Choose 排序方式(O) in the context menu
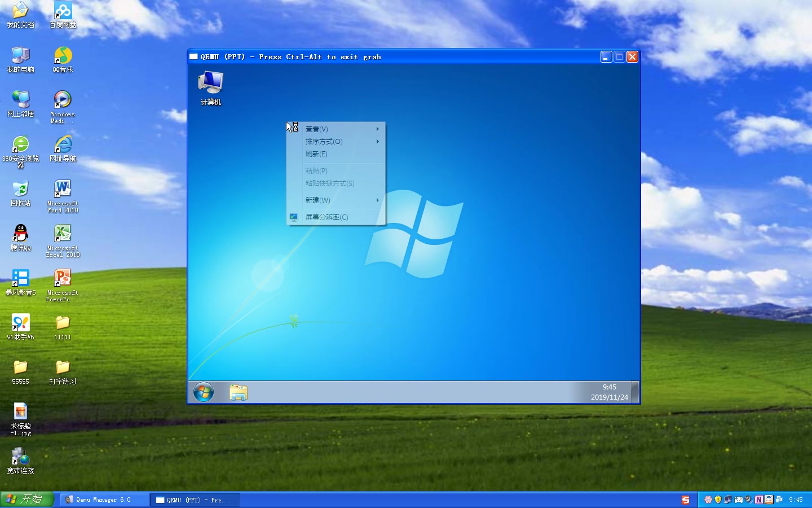 point(336,142)
